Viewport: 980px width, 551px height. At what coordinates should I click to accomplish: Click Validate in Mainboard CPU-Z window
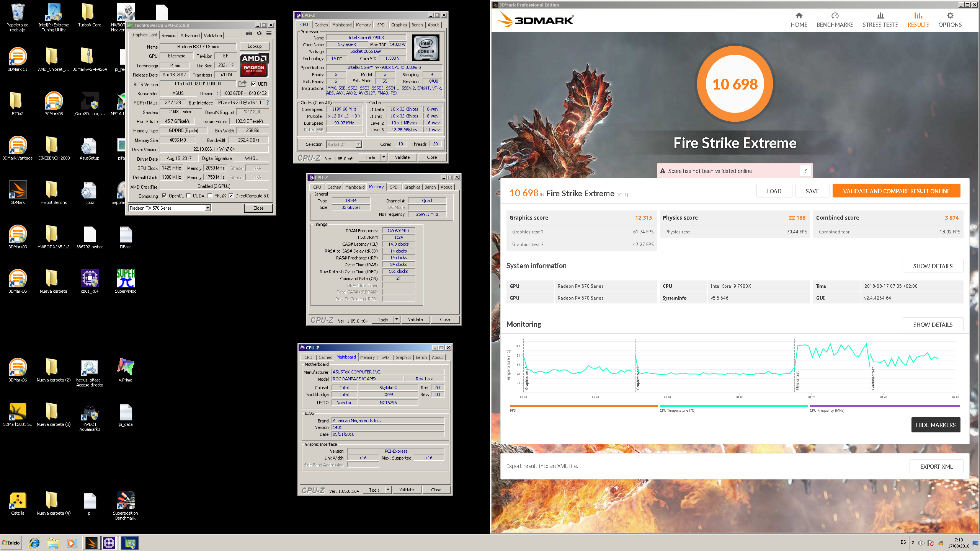tap(407, 490)
